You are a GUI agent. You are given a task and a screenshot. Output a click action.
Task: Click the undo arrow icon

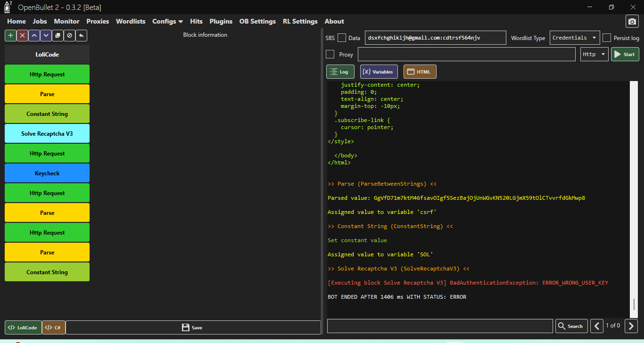tap(81, 35)
